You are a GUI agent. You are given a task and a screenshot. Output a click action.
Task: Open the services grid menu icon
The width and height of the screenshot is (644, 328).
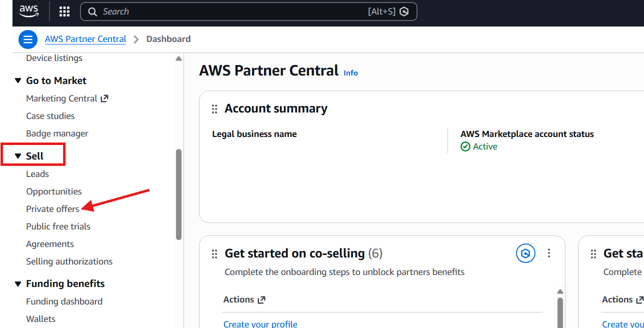click(64, 11)
